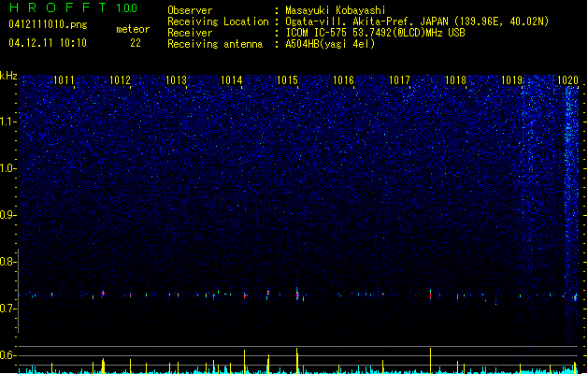Click the 1017 time axis label
Screen dimensions: 588x374
[400, 80]
